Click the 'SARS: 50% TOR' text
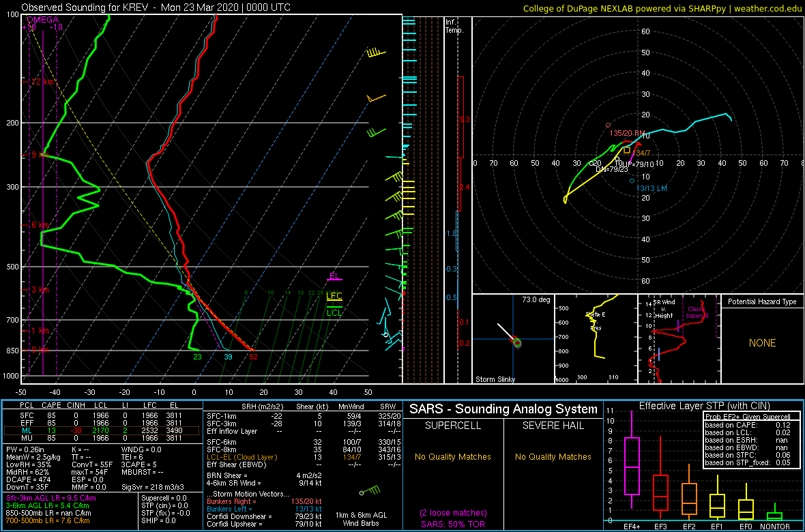This screenshot has width=805, height=532. tap(452, 523)
